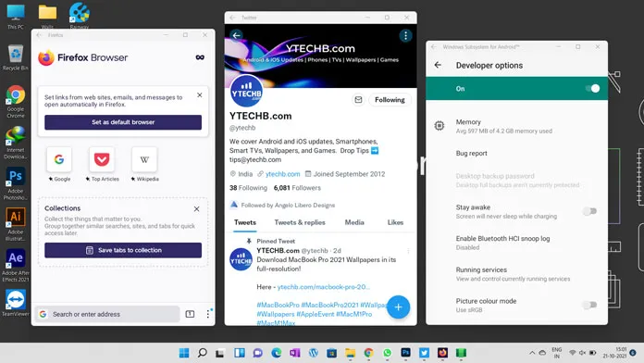
Task: Open Recycle Bin desktop icon
Action: click(16, 57)
